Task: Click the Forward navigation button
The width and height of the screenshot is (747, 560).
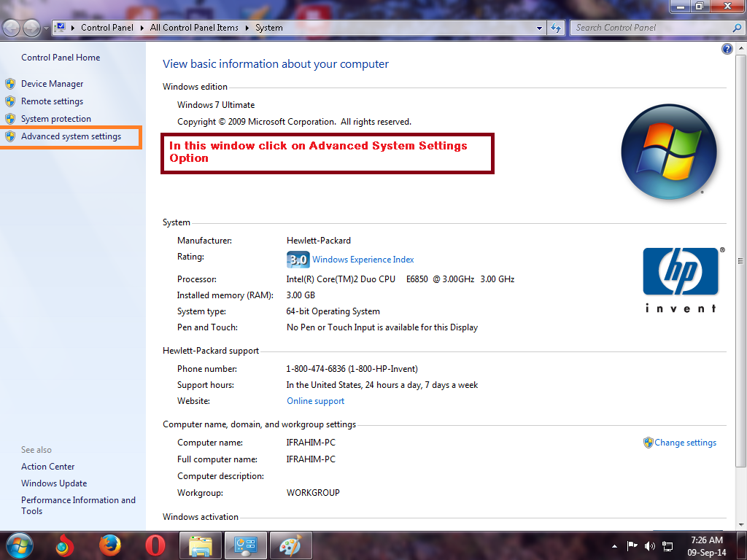Action: (x=32, y=28)
